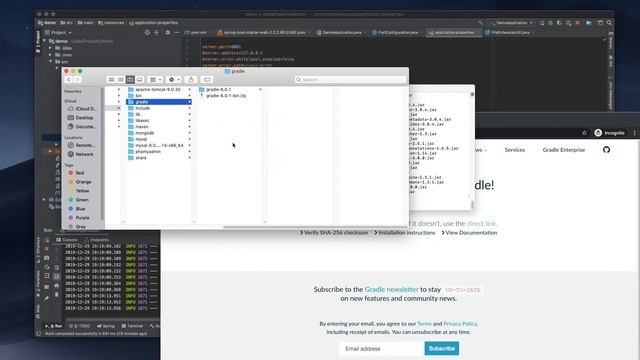
Task: Open PortConfiguration.java editor tab
Action: pyautogui.click(x=395, y=32)
